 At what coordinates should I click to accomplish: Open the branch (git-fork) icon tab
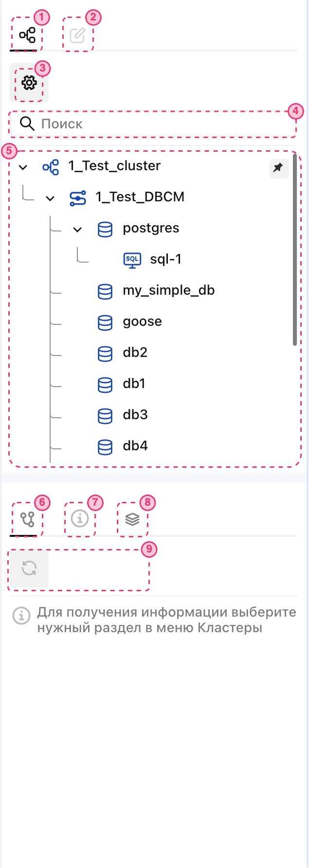[28, 519]
